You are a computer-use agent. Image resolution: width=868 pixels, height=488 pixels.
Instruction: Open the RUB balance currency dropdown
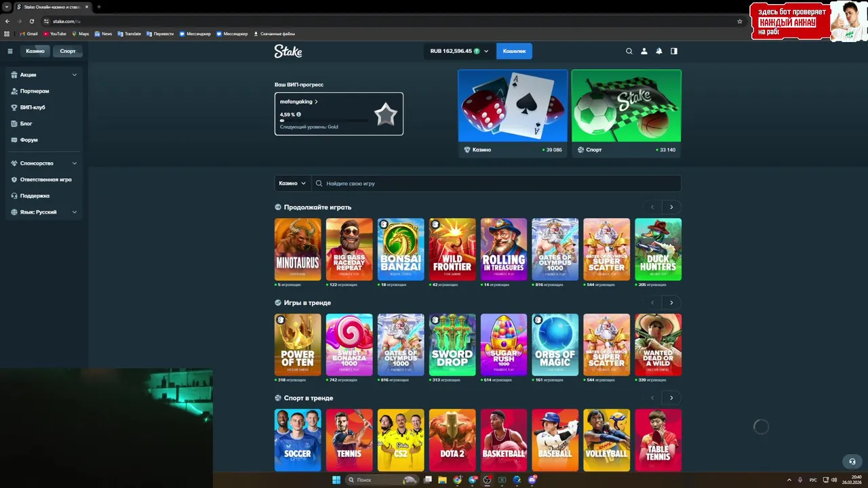pos(459,51)
